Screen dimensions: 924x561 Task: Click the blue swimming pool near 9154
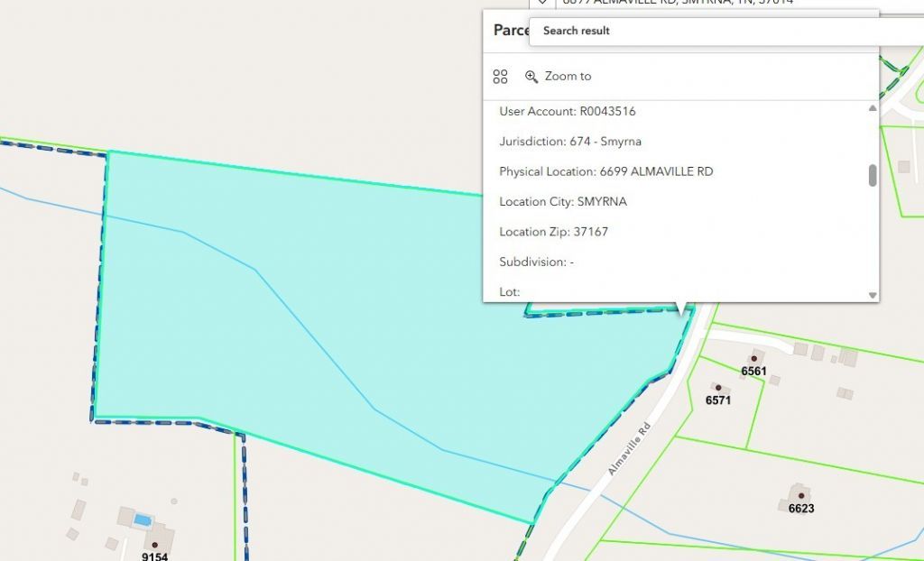(143, 520)
